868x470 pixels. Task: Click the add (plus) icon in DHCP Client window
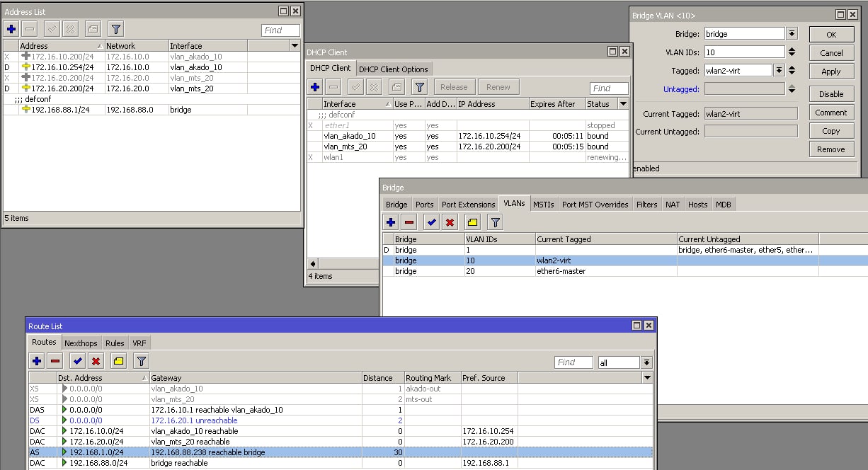coord(316,87)
